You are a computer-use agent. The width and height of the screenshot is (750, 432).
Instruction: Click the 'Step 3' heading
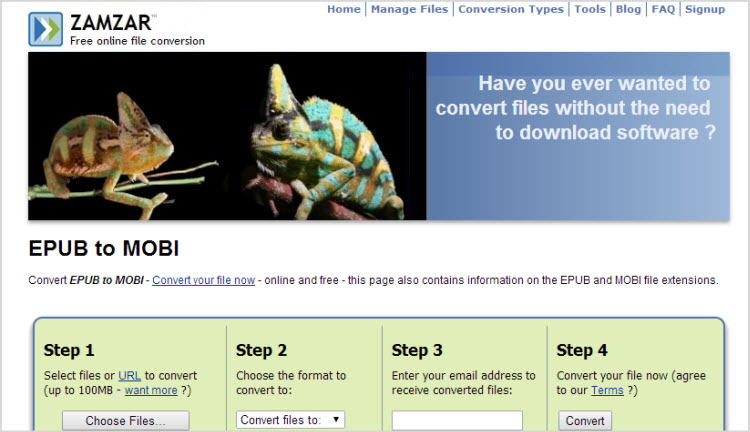[417, 350]
